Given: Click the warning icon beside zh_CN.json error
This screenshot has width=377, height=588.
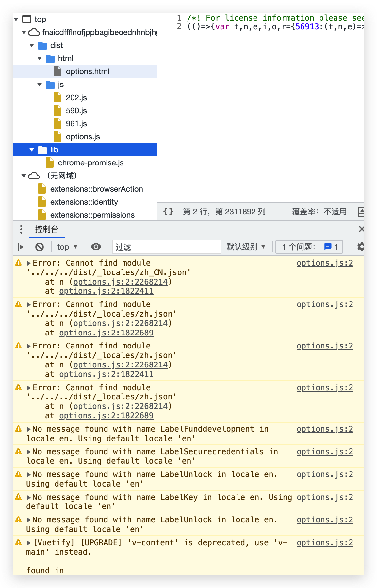Looking at the screenshot, I should [19, 263].
